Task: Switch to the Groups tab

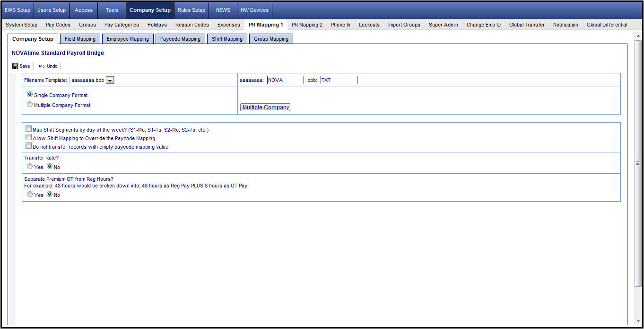Action: 87,25
